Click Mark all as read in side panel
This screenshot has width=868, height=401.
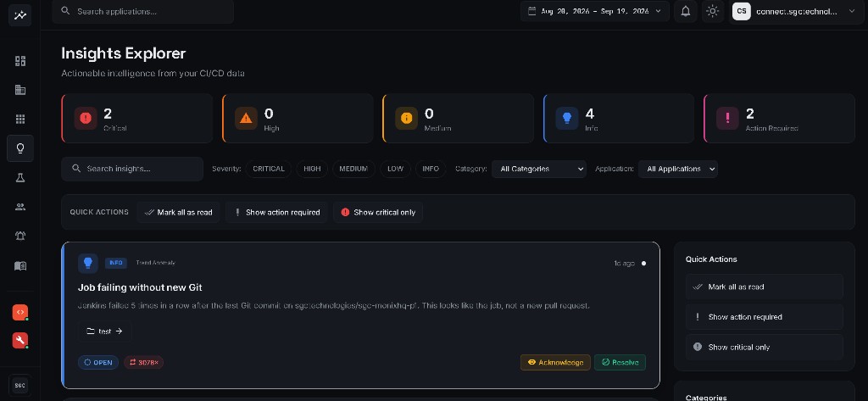tap(765, 287)
